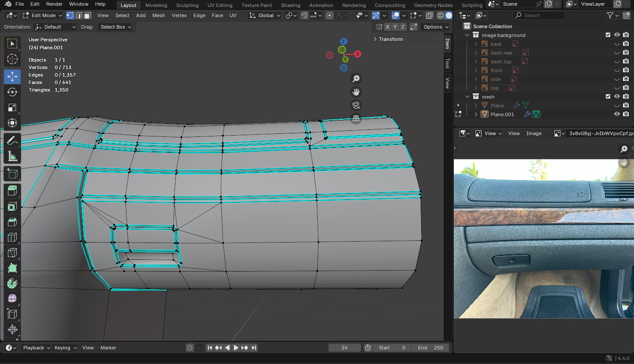The image size is (634, 364).
Task: Open the File menu
Action: [x=19, y=4]
